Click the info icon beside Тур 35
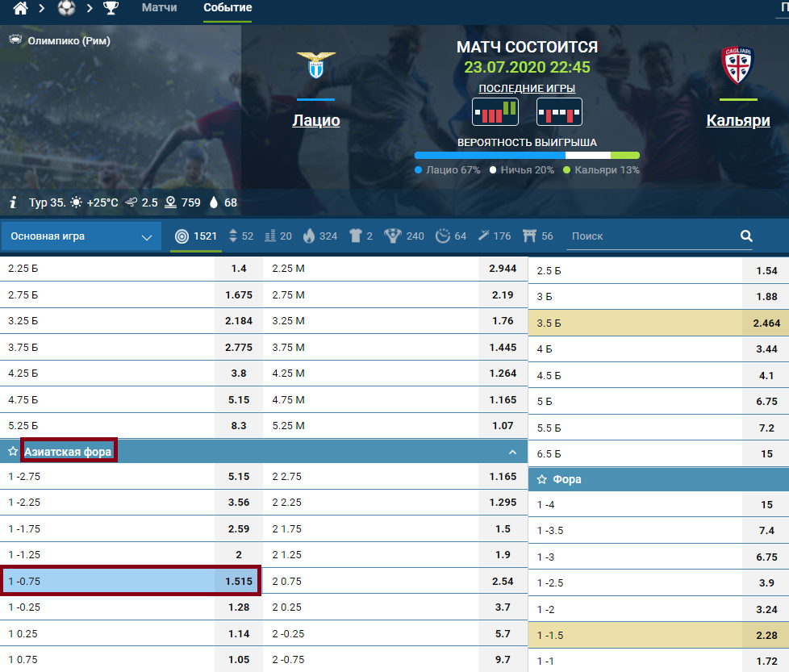This screenshot has width=789, height=672. point(13,202)
